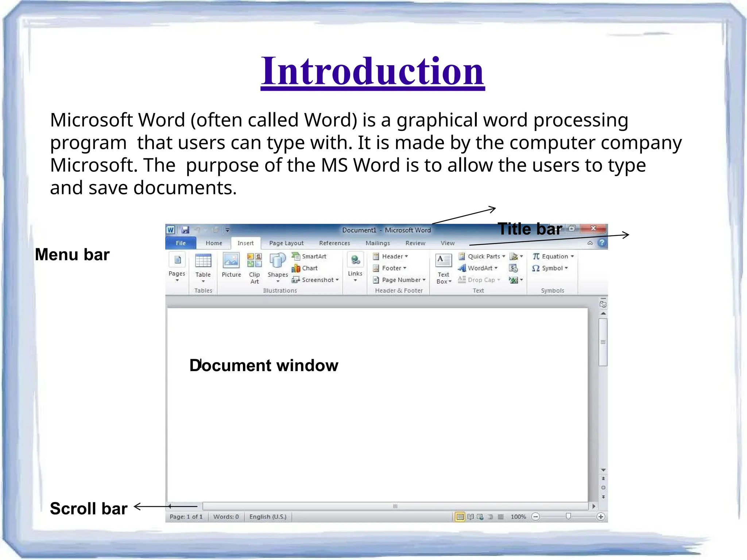
Task: Click vertical scrollbar up arrow
Action: (603, 314)
